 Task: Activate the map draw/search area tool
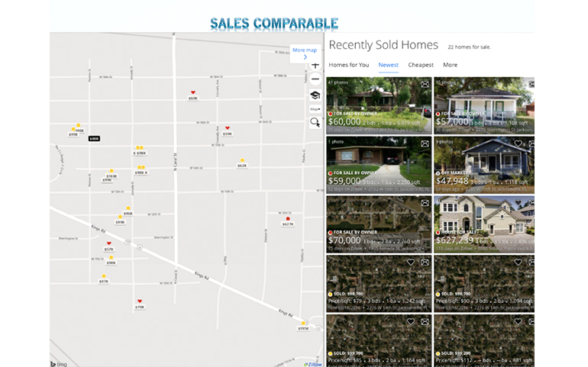tap(315, 122)
